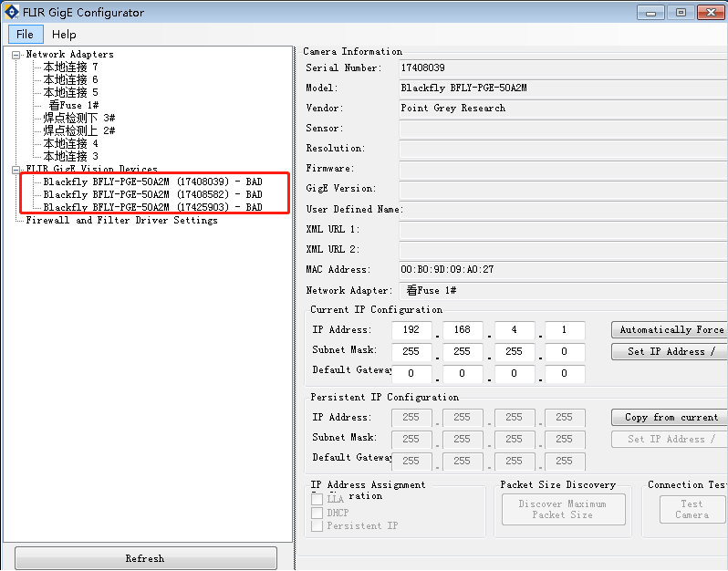Screen dimensions: 728x571
Task: Click third octet 4 of current IP address
Action: 515,330
